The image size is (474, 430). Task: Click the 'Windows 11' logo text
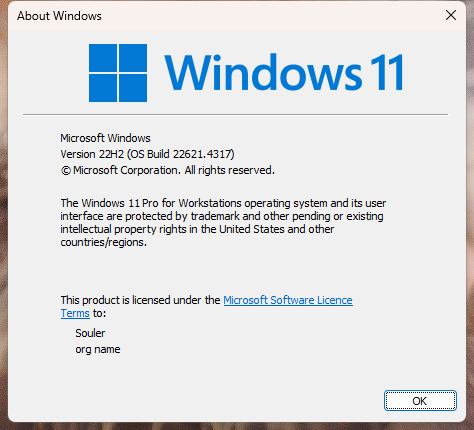pos(284,73)
